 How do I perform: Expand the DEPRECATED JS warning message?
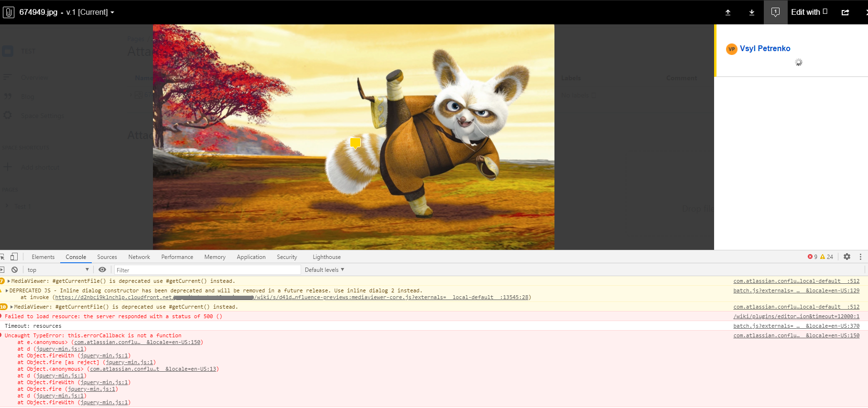coord(7,291)
